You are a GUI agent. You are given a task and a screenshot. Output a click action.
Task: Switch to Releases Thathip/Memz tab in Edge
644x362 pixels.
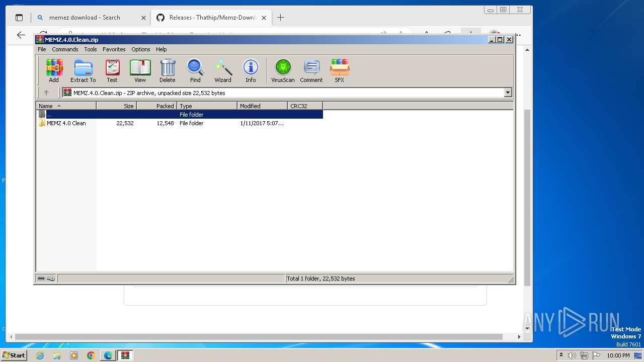(212, 18)
